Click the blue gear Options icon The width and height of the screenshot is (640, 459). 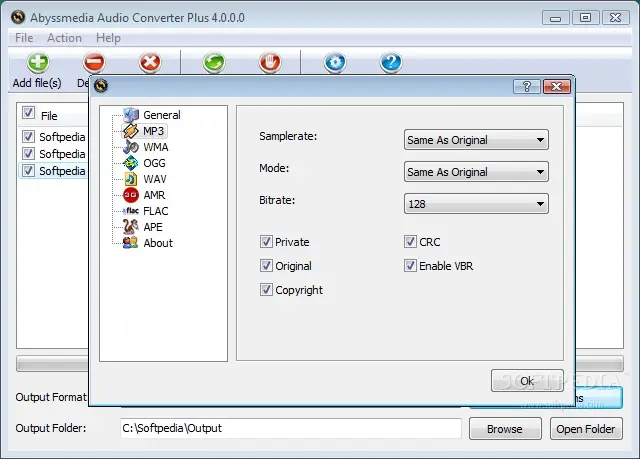pos(335,62)
